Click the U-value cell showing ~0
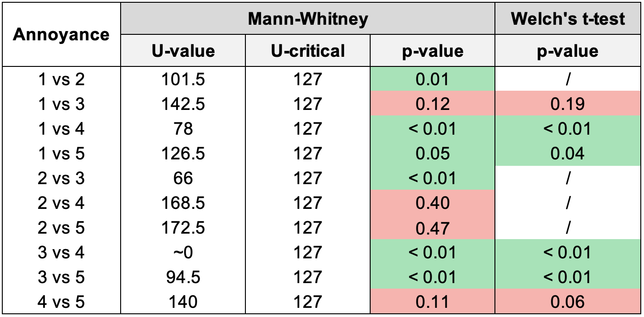 183,252
